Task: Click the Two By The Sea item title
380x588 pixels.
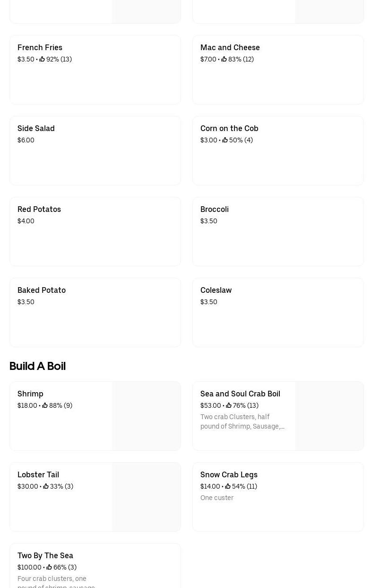Action: point(45,555)
